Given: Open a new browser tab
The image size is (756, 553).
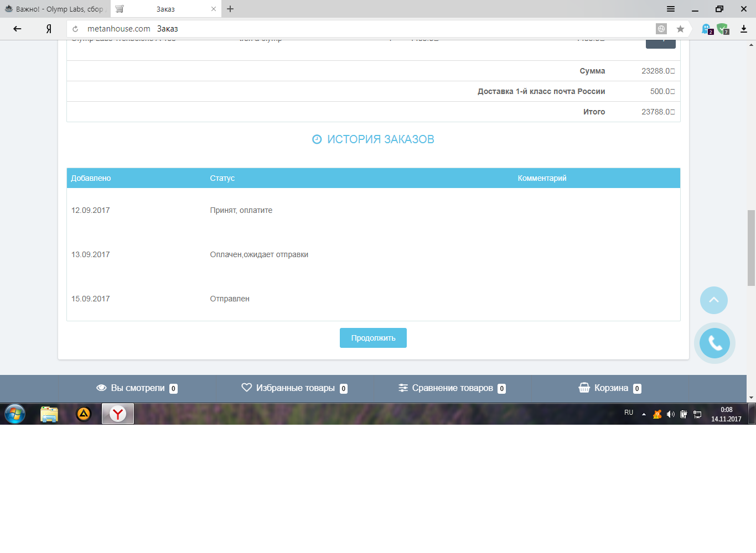Looking at the screenshot, I should point(230,9).
